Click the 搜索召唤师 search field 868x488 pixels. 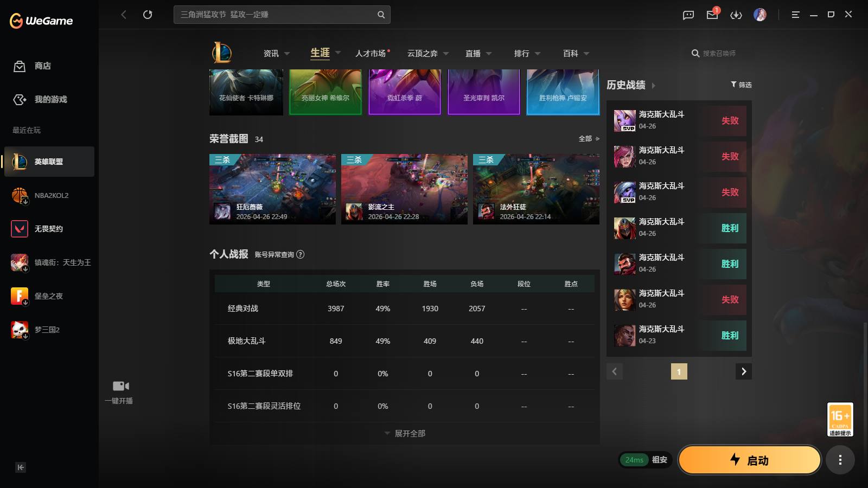719,54
